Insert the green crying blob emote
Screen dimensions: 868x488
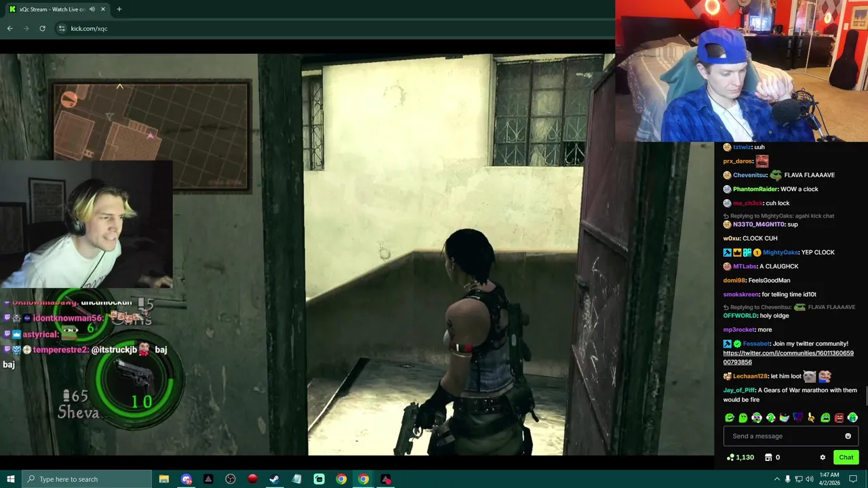(x=825, y=418)
